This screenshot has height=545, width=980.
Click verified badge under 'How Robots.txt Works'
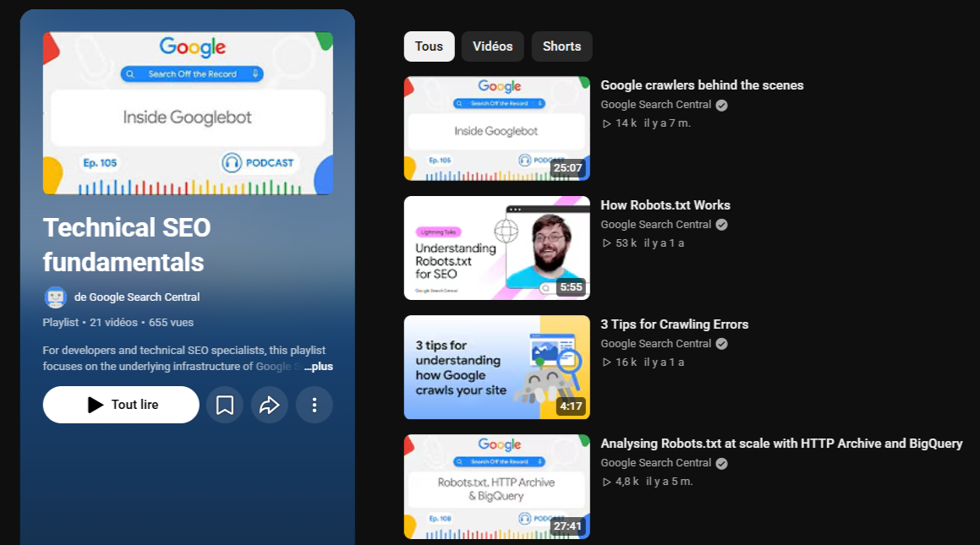pyautogui.click(x=722, y=225)
